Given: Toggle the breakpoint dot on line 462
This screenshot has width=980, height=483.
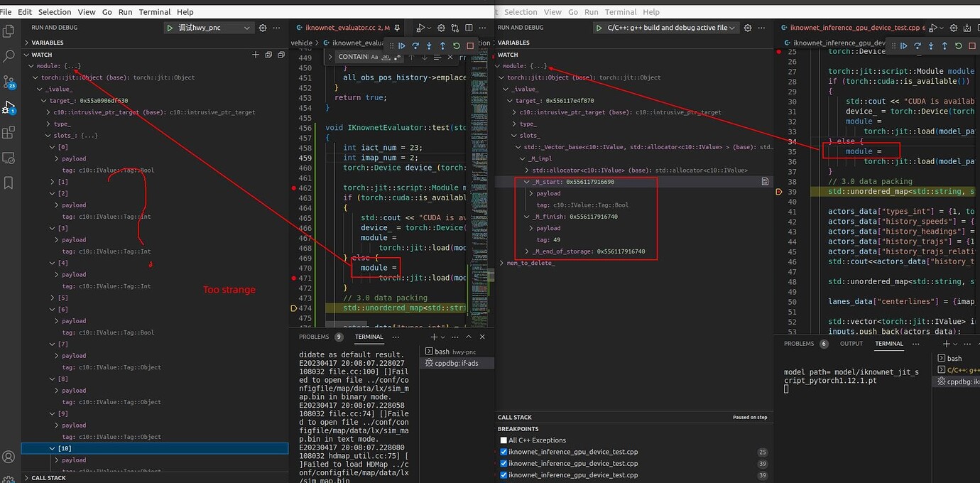Looking at the screenshot, I should coord(293,188).
